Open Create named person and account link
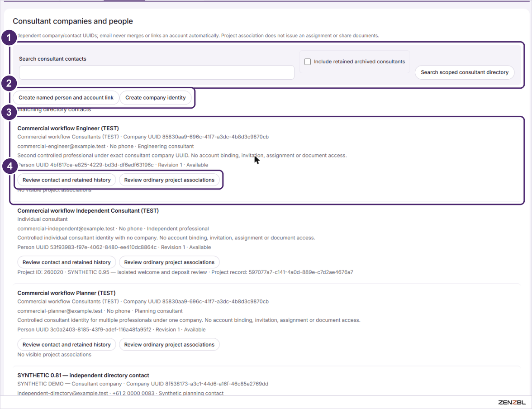This screenshot has height=409, width=532. click(x=66, y=98)
